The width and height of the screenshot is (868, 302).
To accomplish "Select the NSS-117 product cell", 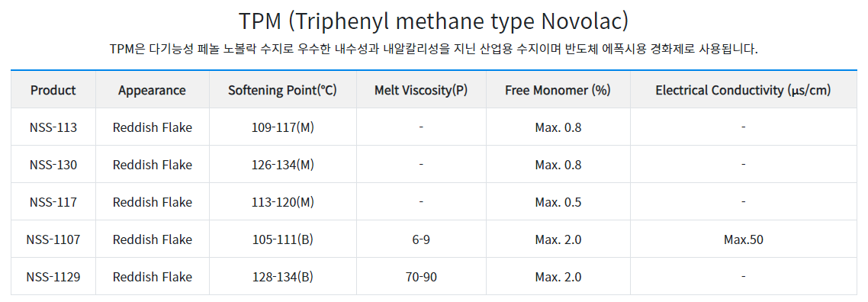I will coord(53,202).
